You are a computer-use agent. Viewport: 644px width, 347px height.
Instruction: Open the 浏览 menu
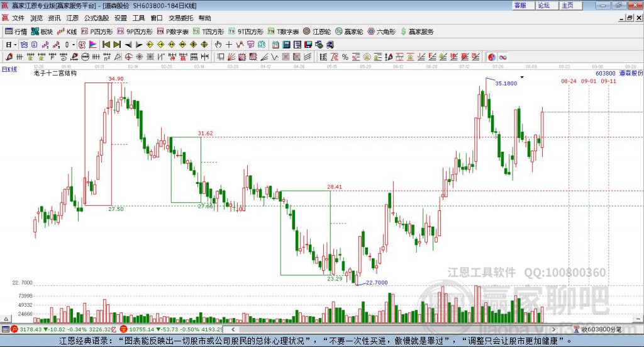pos(36,18)
